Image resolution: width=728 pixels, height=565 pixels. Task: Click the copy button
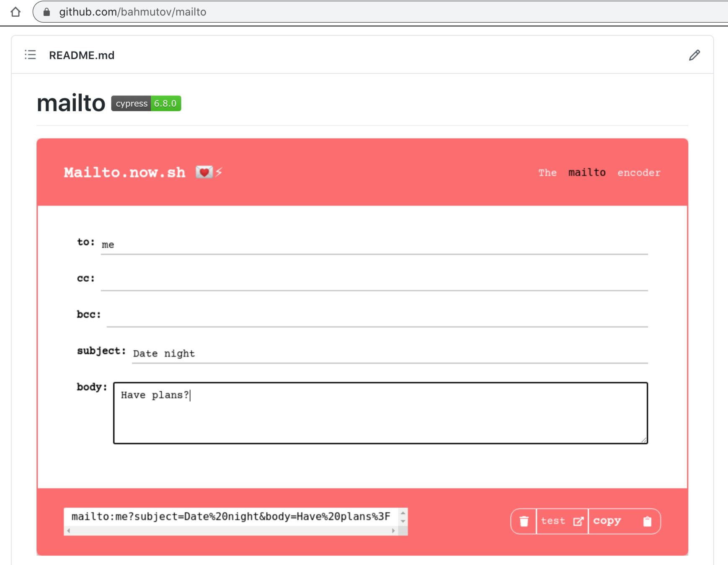tap(624, 521)
